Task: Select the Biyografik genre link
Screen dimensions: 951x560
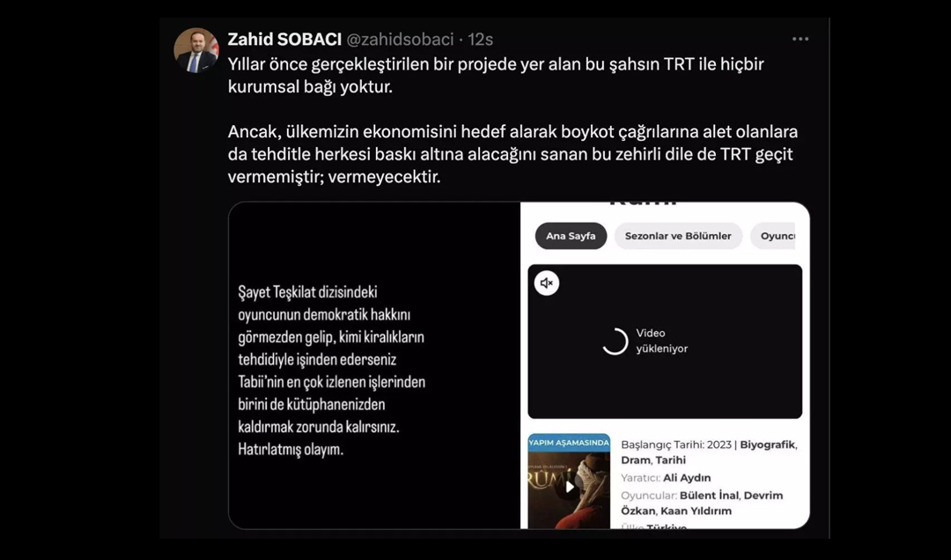Action: point(767,445)
